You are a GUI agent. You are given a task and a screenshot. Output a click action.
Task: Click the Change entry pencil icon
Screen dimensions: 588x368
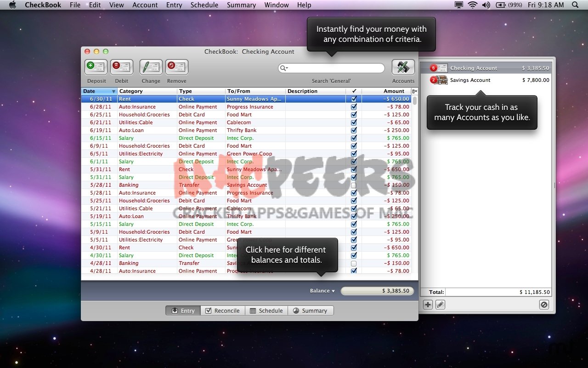tap(151, 67)
